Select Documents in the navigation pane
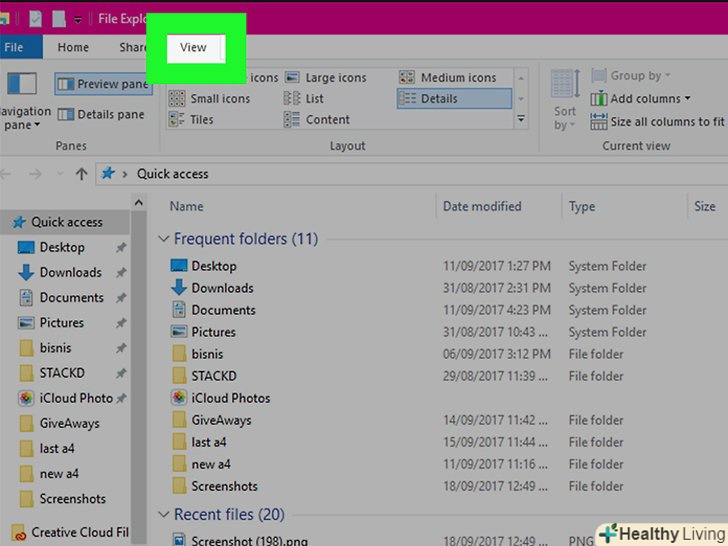The height and width of the screenshot is (546, 728). click(x=71, y=297)
